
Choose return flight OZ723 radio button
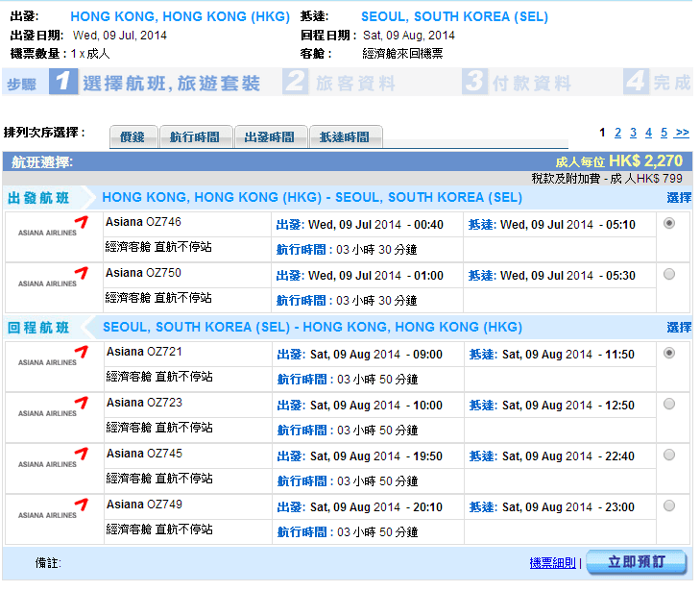pos(668,404)
